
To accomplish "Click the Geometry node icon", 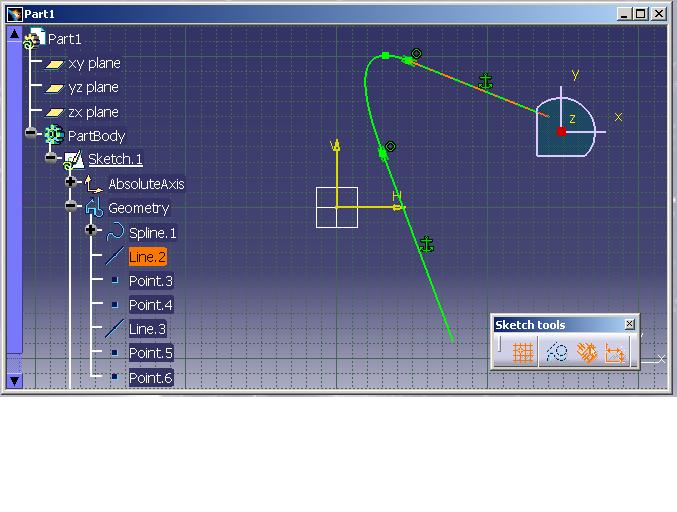I will (94, 208).
